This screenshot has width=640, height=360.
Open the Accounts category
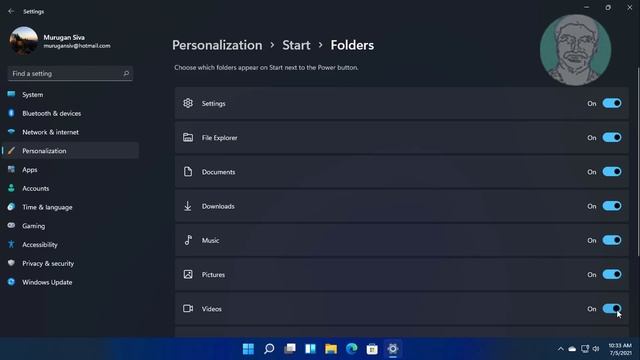coord(70,188)
